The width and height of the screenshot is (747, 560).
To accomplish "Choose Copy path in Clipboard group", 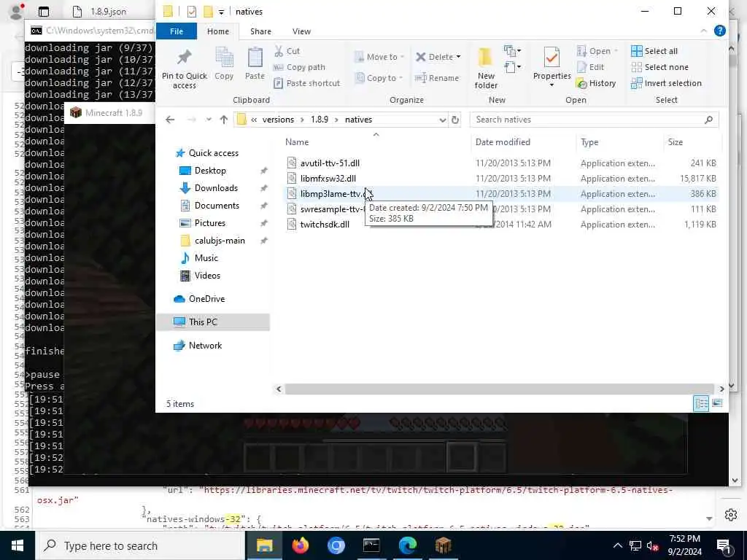I will (x=299, y=67).
